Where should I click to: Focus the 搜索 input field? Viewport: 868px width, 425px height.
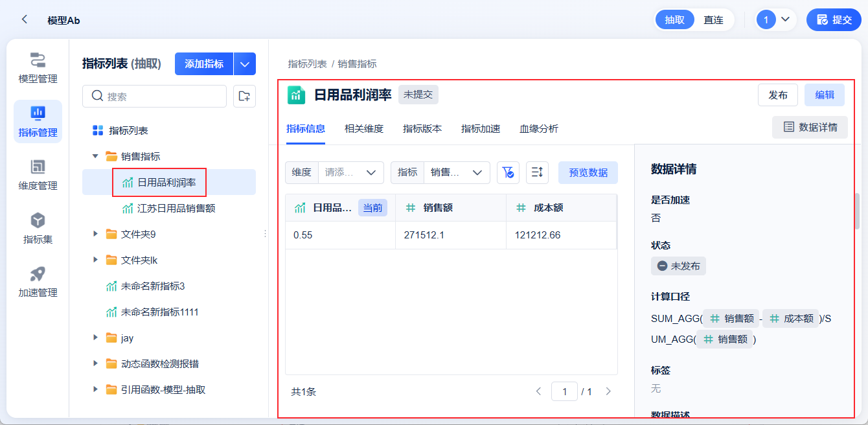tap(154, 96)
